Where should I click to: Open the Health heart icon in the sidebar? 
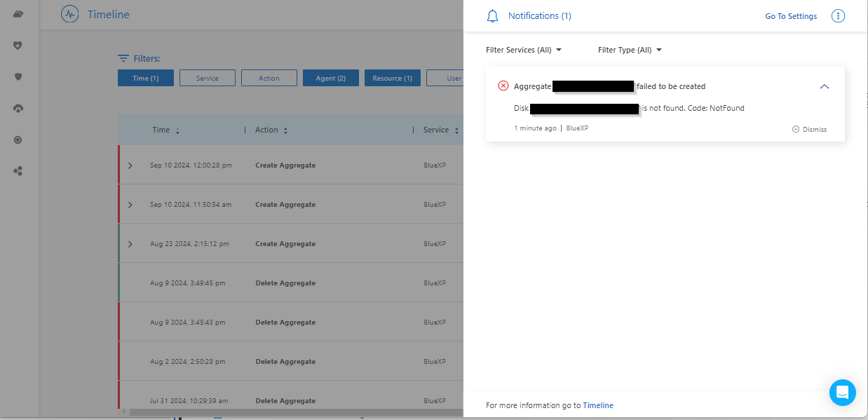click(x=19, y=45)
